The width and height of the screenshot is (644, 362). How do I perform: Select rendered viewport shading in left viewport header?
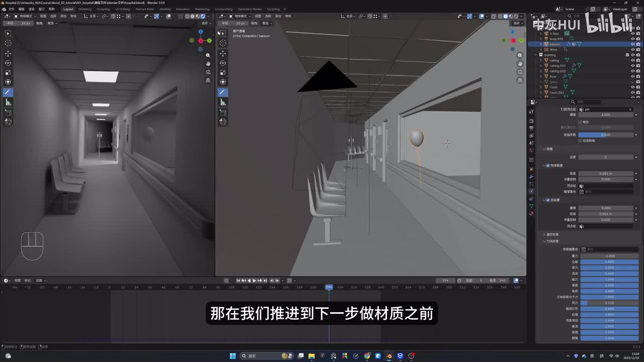pos(203,16)
